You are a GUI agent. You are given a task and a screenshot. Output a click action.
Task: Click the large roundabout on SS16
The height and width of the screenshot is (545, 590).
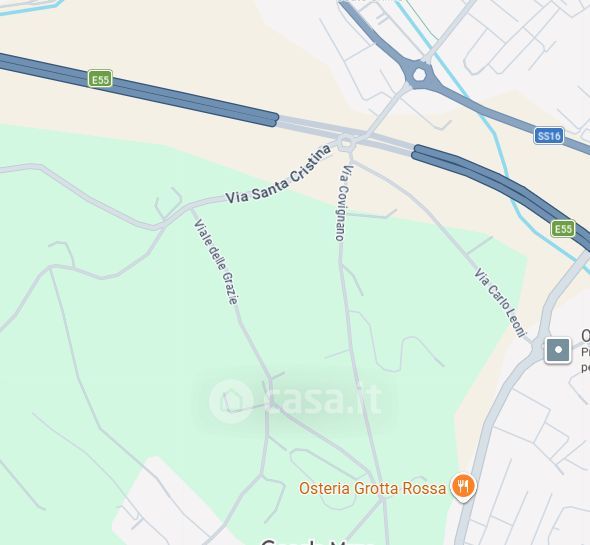[419, 75]
